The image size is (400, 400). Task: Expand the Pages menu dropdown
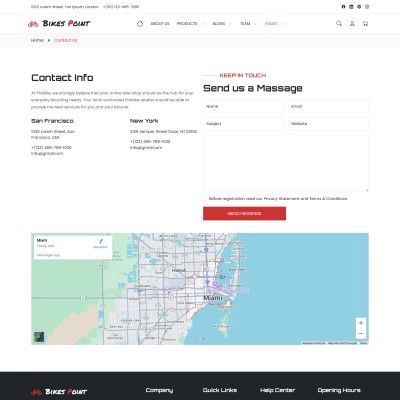(x=274, y=24)
